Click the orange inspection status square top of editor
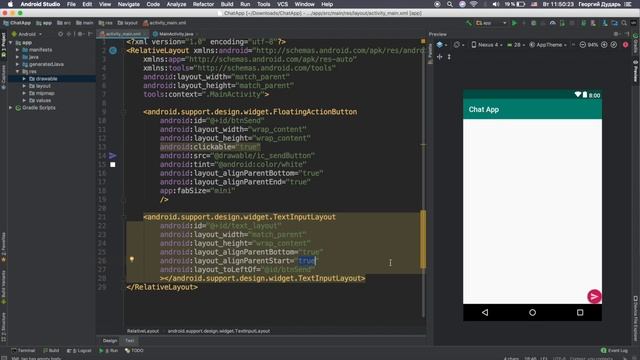This screenshot has height=360, width=640. pos(423,42)
